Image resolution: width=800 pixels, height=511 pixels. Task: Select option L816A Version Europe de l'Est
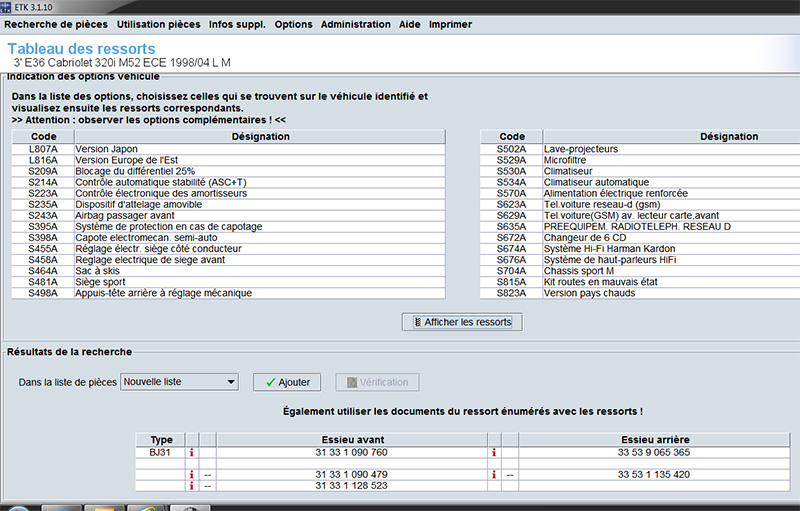pos(229,160)
